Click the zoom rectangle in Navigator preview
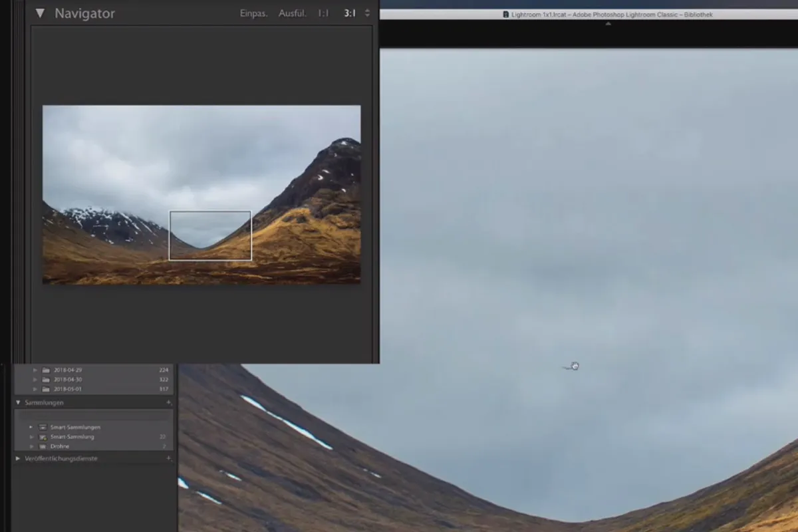798x532 pixels. click(210, 235)
